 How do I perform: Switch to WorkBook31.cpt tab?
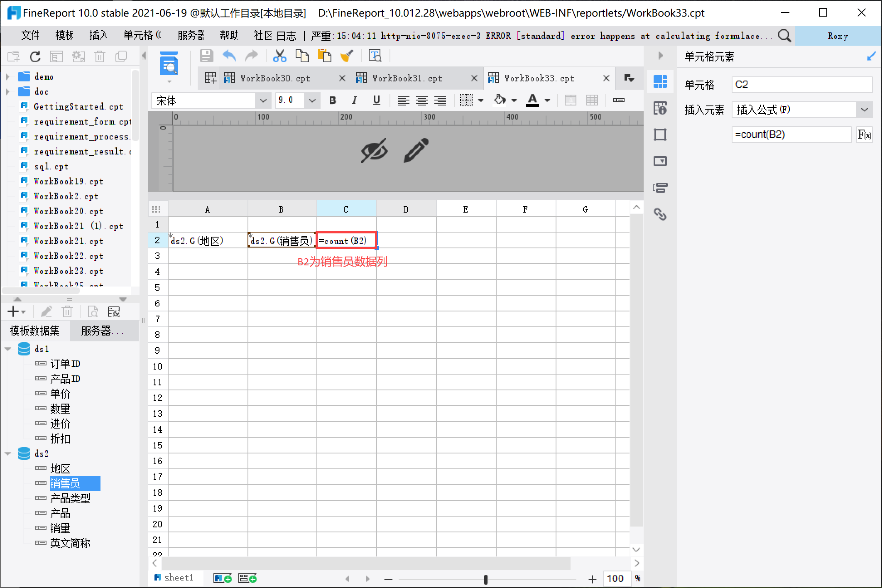click(x=407, y=78)
